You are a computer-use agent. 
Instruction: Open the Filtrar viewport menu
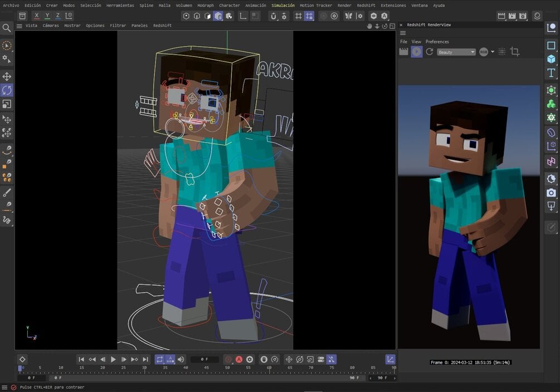coord(118,26)
